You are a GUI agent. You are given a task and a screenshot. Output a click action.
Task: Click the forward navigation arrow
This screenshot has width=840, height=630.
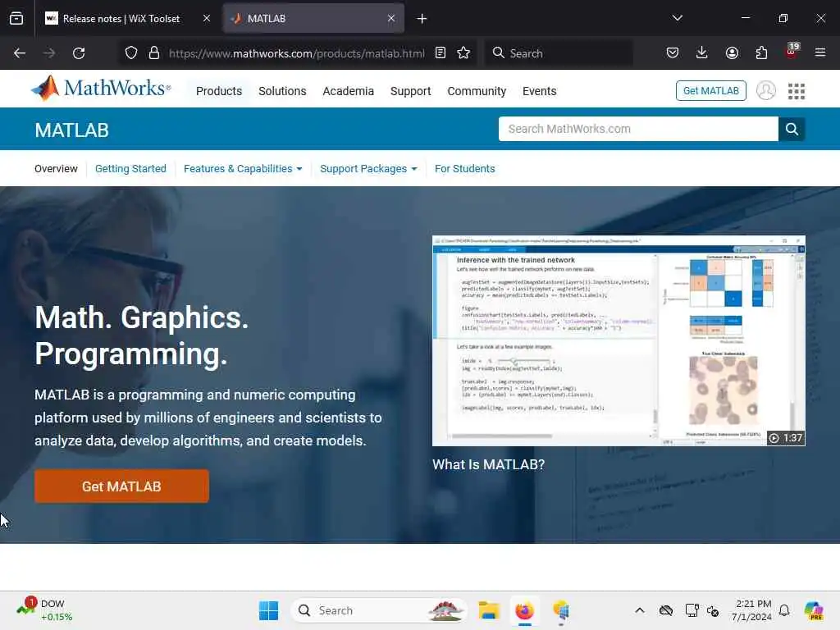(49, 53)
